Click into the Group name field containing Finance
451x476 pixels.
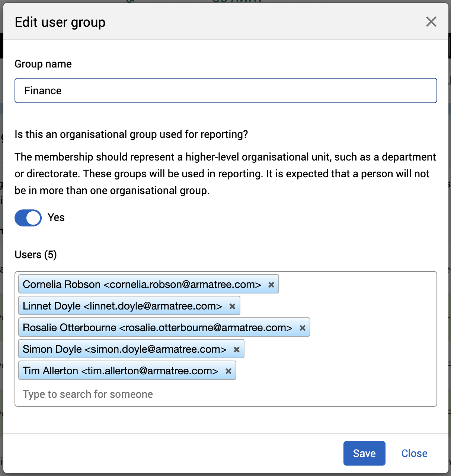(225, 91)
